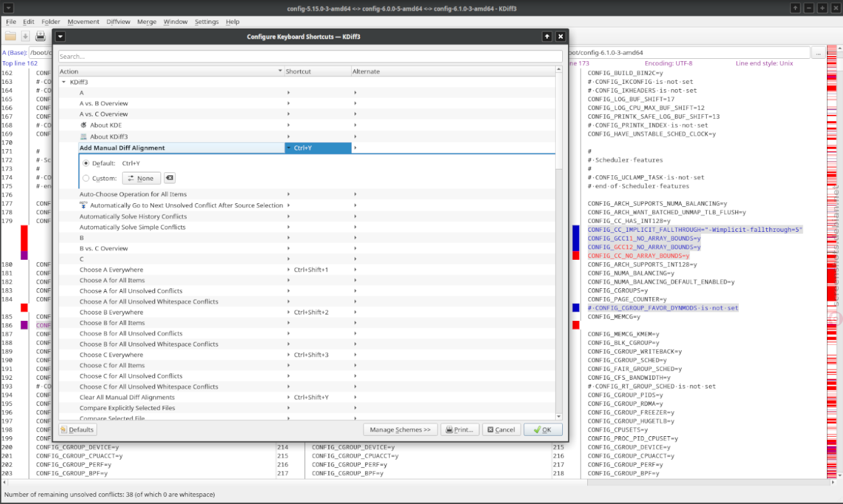Click the None custom shortcut button
This screenshot has height=504, width=843.
141,178
